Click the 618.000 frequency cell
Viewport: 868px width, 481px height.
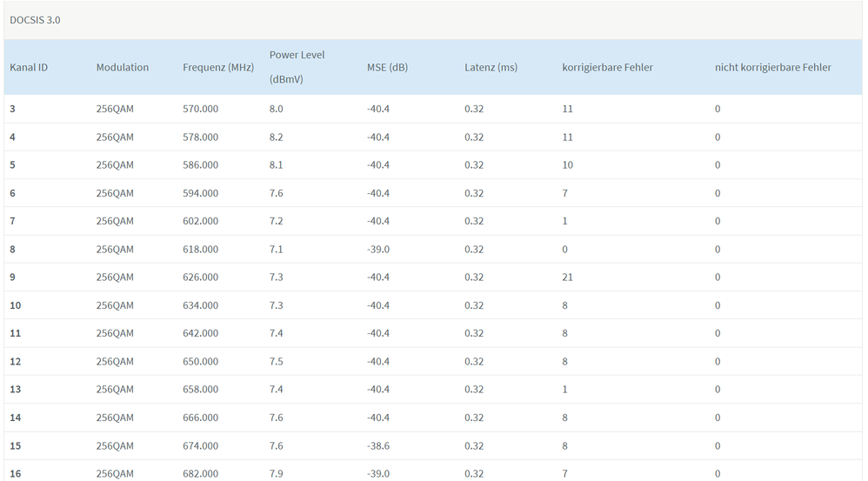point(201,250)
